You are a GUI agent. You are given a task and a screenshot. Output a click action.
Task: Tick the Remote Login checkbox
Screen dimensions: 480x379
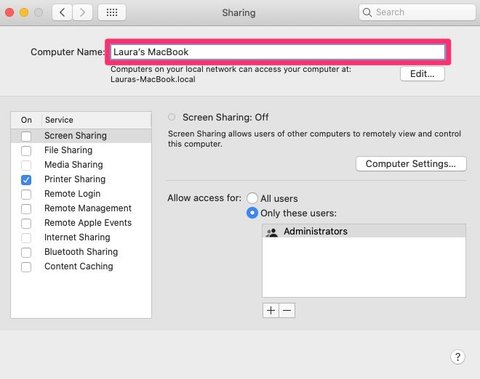tap(26, 194)
